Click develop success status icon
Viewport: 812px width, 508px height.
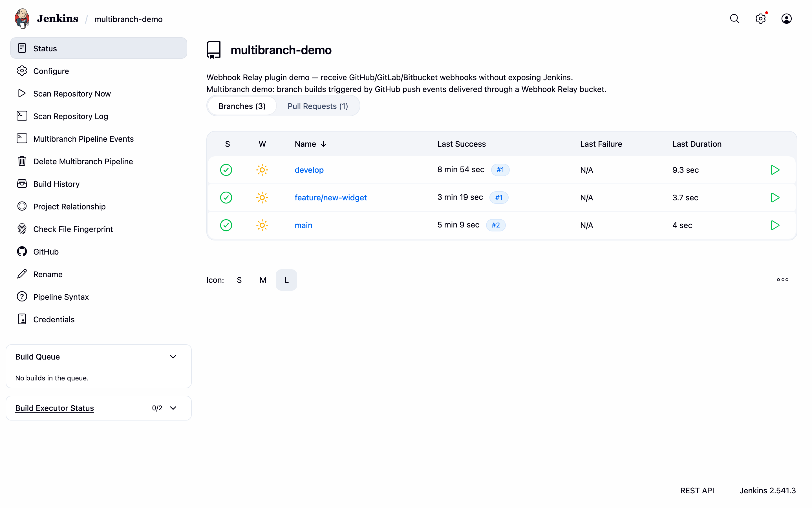pyautogui.click(x=226, y=170)
